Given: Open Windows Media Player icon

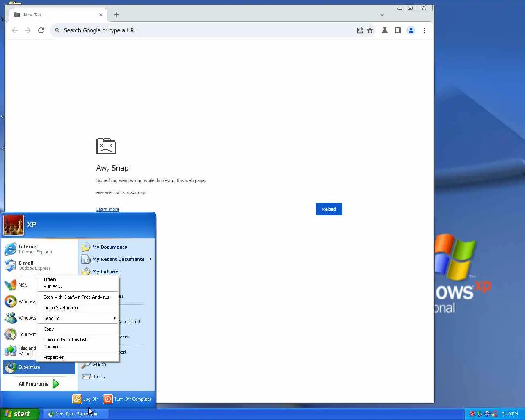Looking at the screenshot, I should 11,301.
